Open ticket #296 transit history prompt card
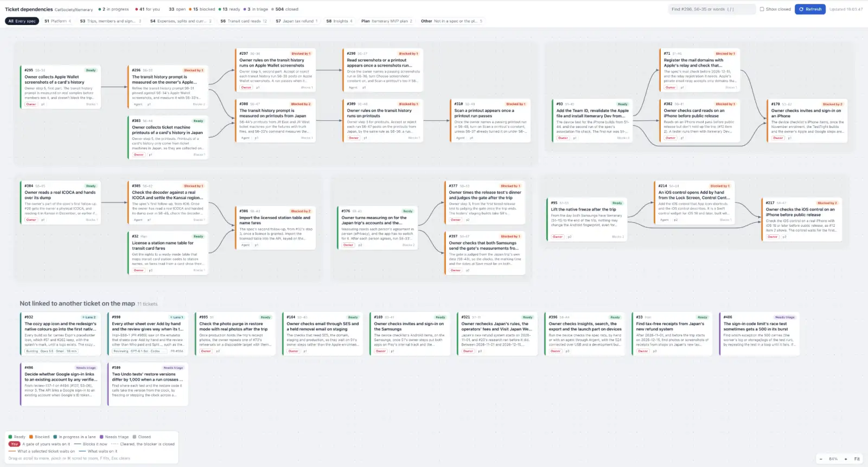Screen dimensions: 868x467 168,87
